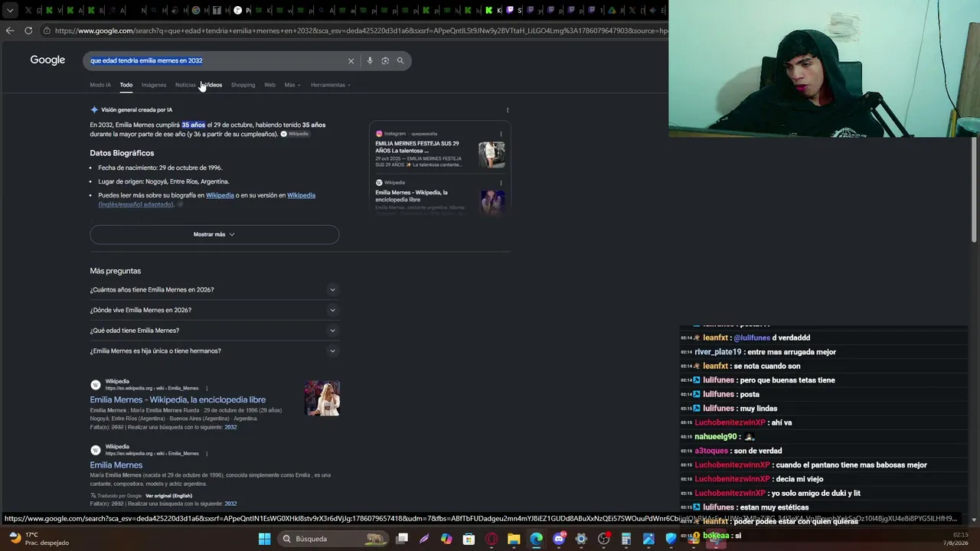Open 'Emilia Mernes - Wikipedia, la enciclopedia libre' result
The image size is (980, 551).
pyautogui.click(x=178, y=399)
